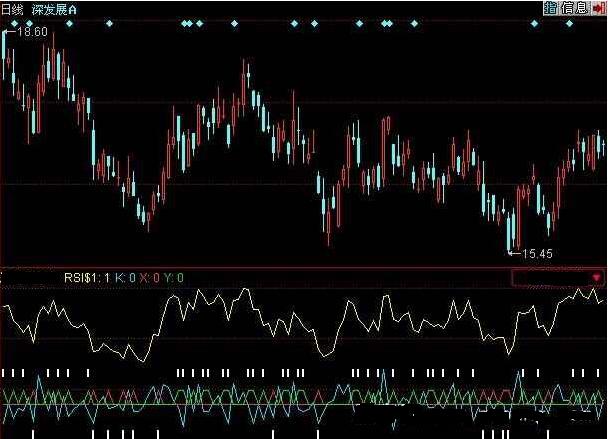The width and height of the screenshot is (608, 439).
Task: Click the diamond marker just below 深发展A title
Action: [x=71, y=23]
